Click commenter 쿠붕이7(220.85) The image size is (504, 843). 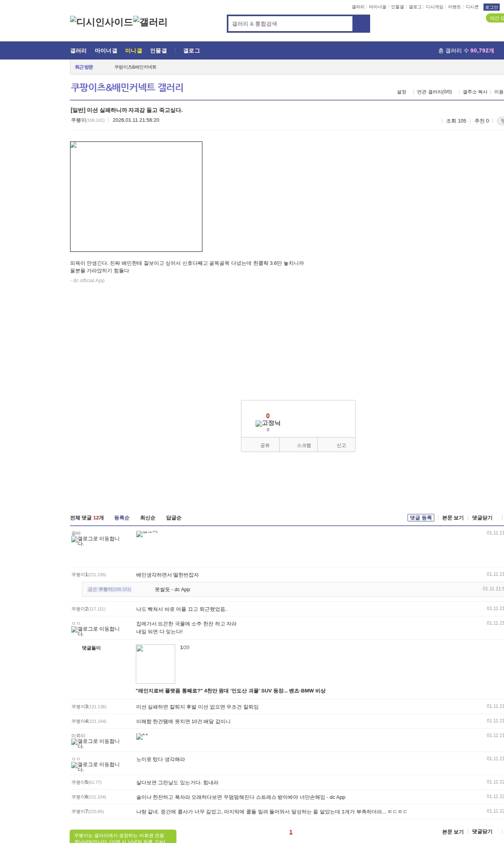tap(87, 811)
